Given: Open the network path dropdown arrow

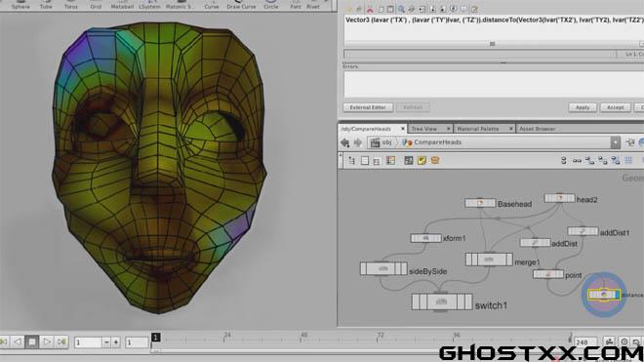Looking at the screenshot, I should point(616,142).
